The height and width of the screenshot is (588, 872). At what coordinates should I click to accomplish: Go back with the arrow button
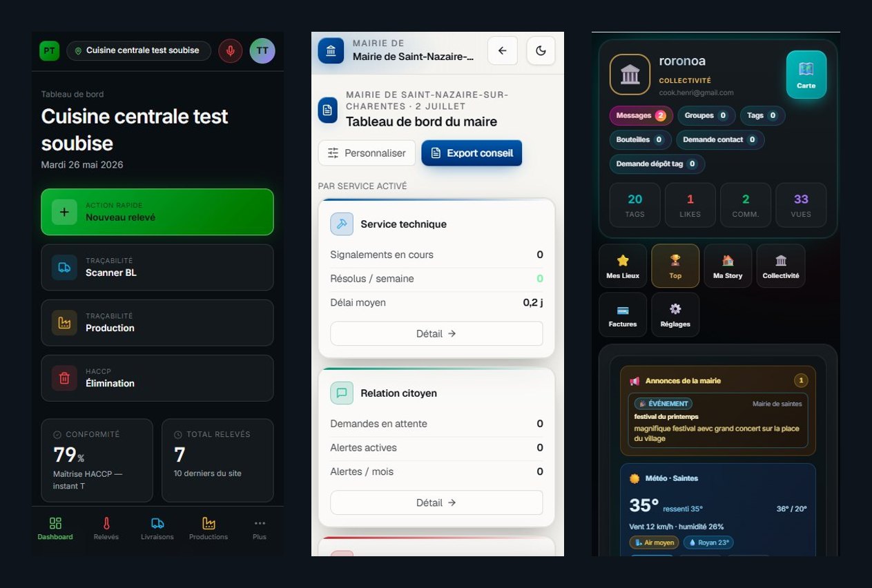coord(503,51)
